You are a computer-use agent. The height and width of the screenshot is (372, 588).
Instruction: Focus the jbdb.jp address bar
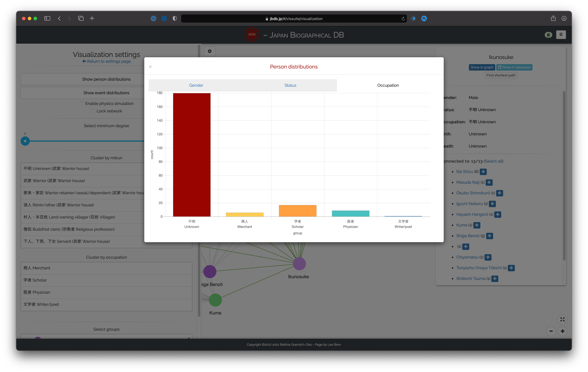(x=294, y=19)
